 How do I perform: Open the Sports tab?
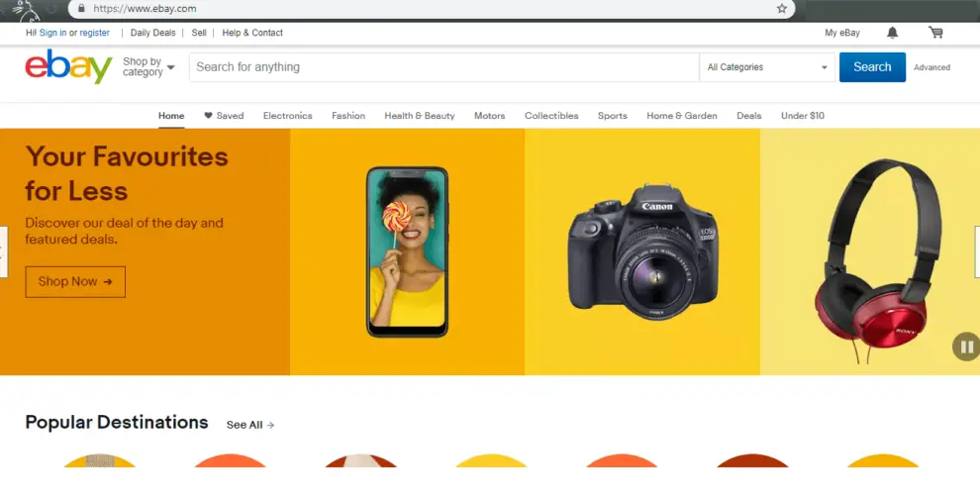613,116
